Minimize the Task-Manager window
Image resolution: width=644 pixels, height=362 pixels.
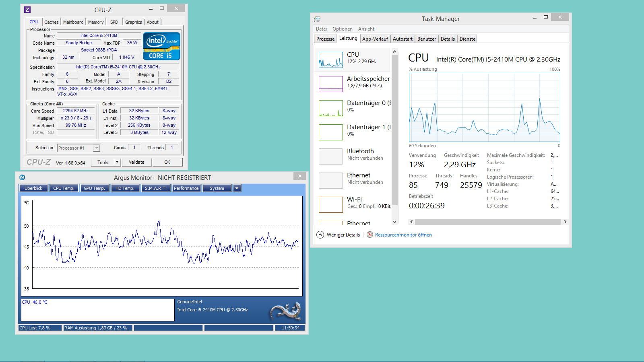click(x=535, y=17)
